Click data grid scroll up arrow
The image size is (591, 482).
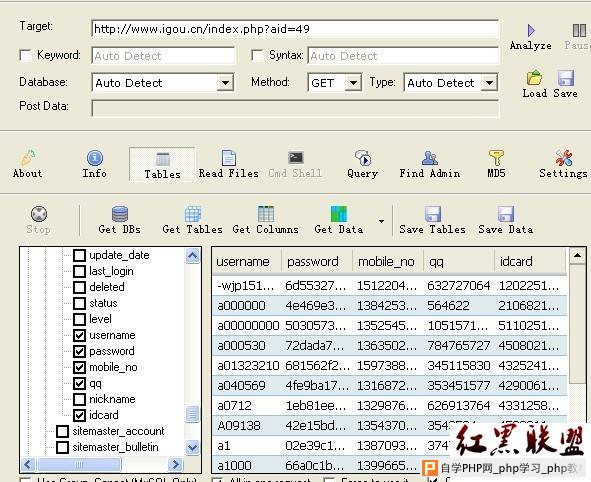(x=577, y=256)
